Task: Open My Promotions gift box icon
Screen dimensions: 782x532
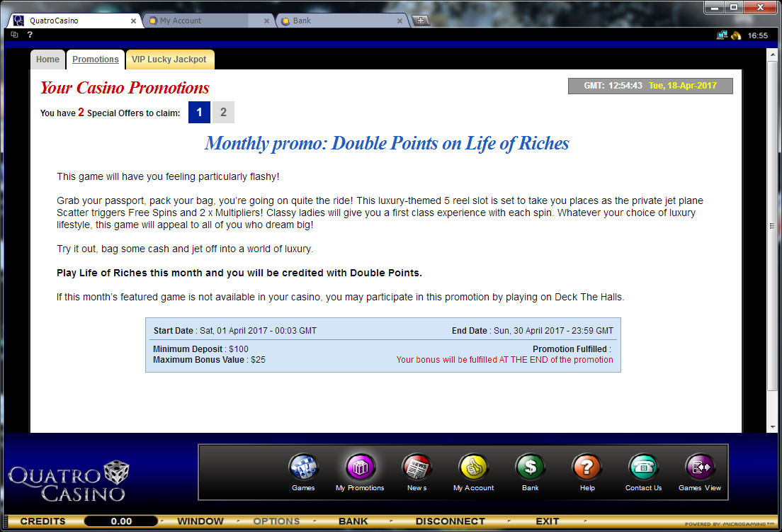Action: click(360, 468)
